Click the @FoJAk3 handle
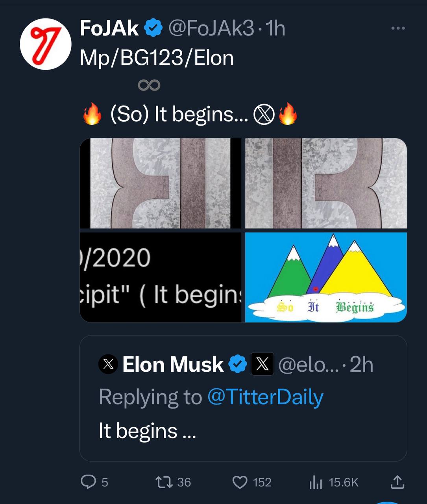427x504 pixels. point(211,28)
